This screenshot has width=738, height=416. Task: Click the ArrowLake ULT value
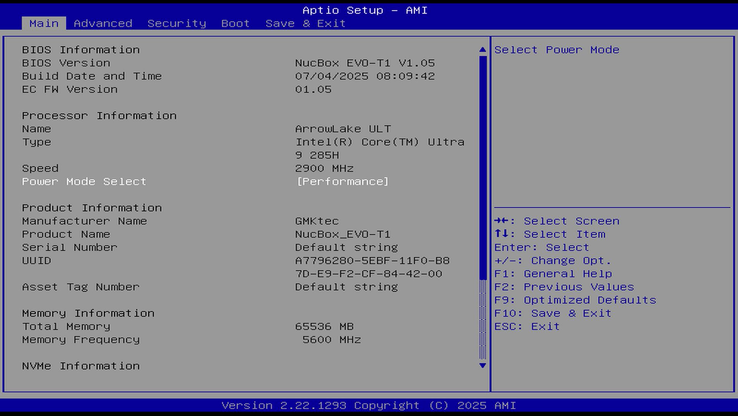point(343,129)
